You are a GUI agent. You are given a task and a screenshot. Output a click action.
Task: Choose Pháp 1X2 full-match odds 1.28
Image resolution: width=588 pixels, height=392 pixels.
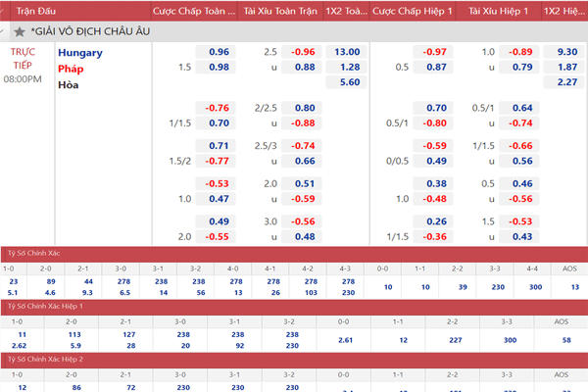[346, 67]
